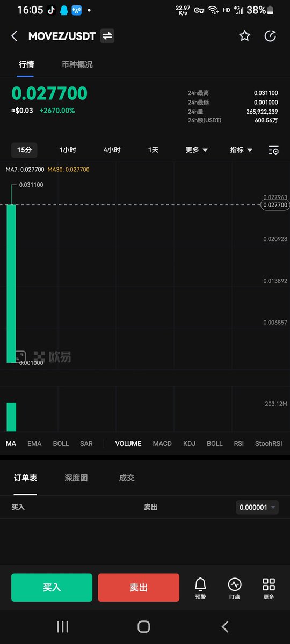This screenshot has height=644, width=290.
Task: Tap the 203.12M volume axis label
Action: click(x=276, y=404)
